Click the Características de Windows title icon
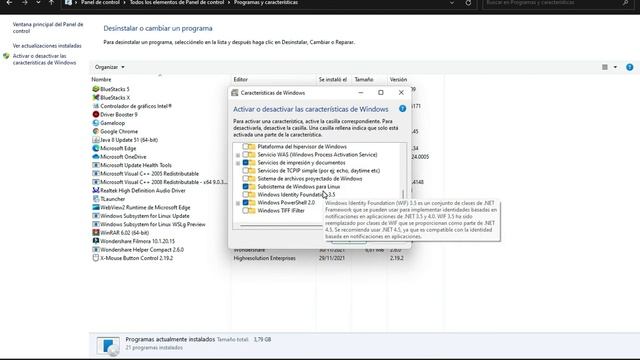 point(235,93)
